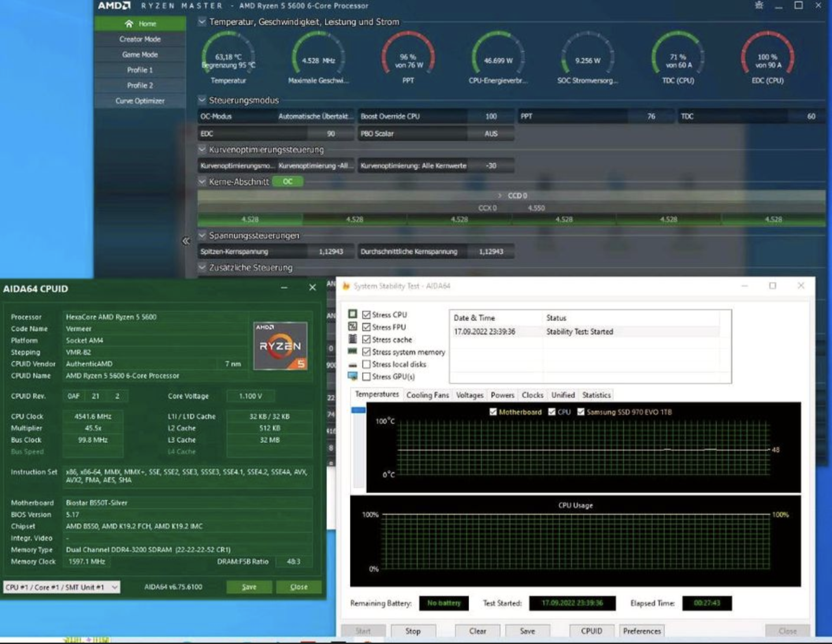Click the Temperatur gauge showing 63,18 °C

[228, 58]
